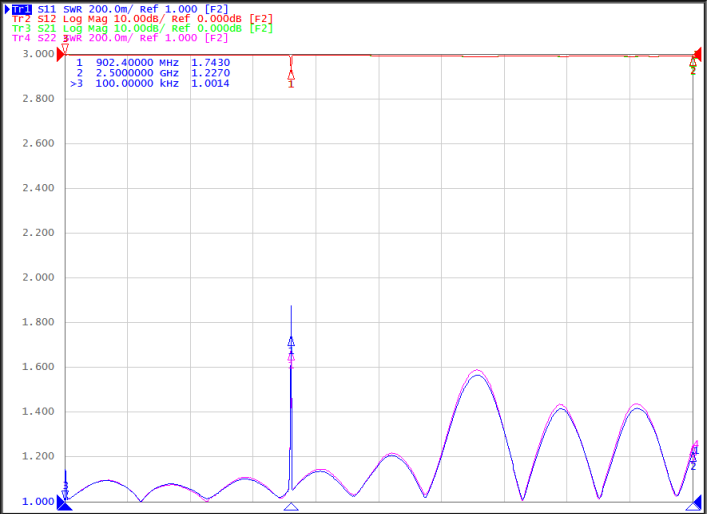Screen dimensions: 707x514
Task: Click blue reference arrow at 1.000 bottom left
Action: (x=64, y=503)
